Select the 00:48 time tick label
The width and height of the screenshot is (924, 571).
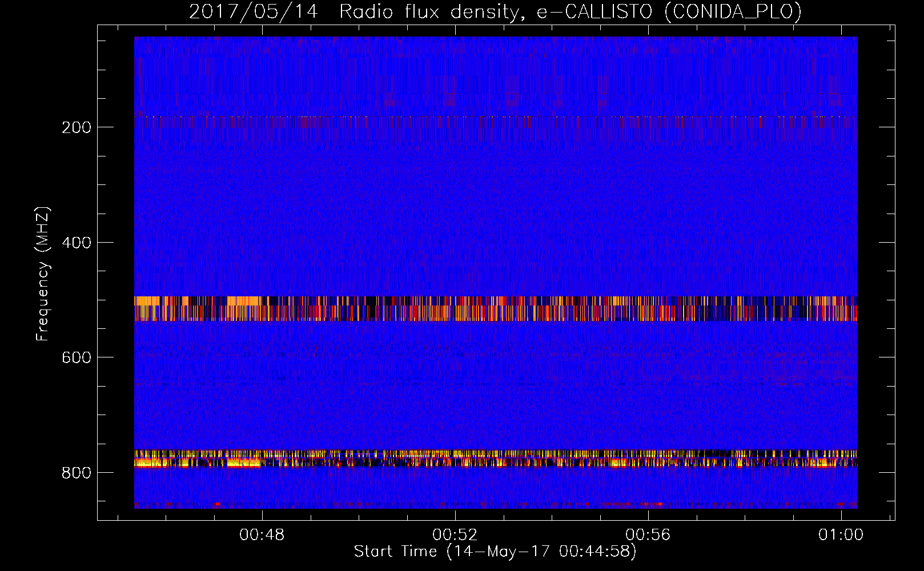tap(262, 535)
